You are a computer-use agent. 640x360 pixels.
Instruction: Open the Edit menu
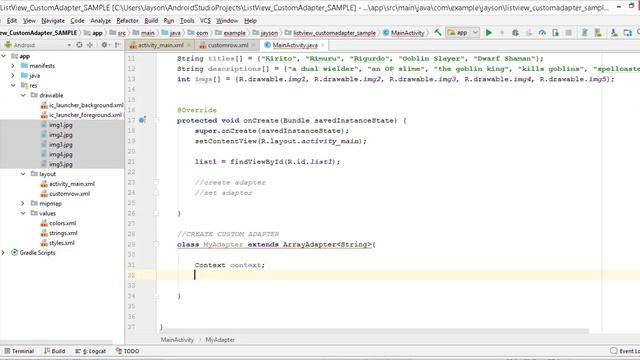(x=12, y=20)
